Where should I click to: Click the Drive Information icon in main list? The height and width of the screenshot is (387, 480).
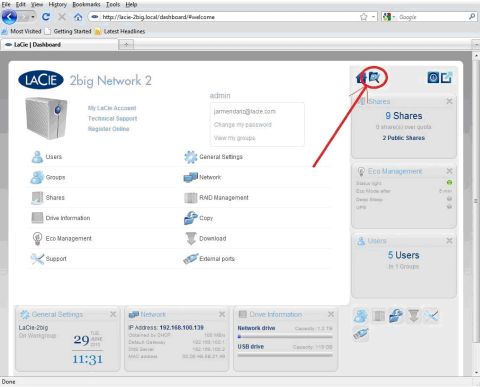(x=37, y=218)
